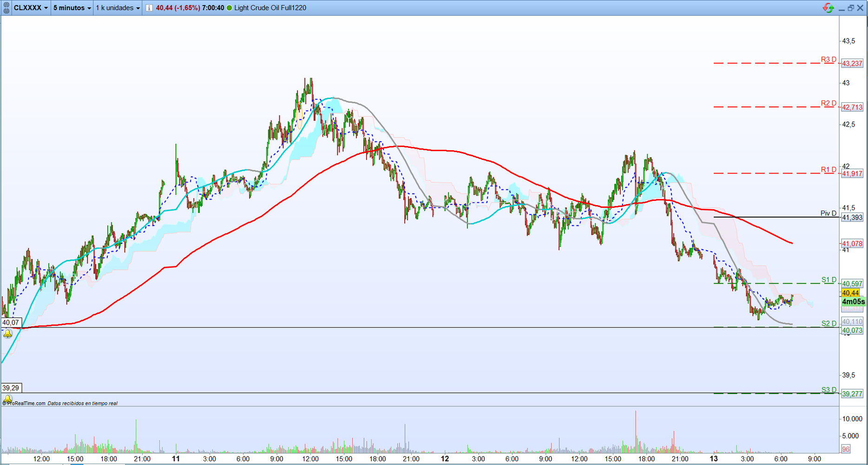
Task: Click the 96 volume value tag
Action: (846, 449)
